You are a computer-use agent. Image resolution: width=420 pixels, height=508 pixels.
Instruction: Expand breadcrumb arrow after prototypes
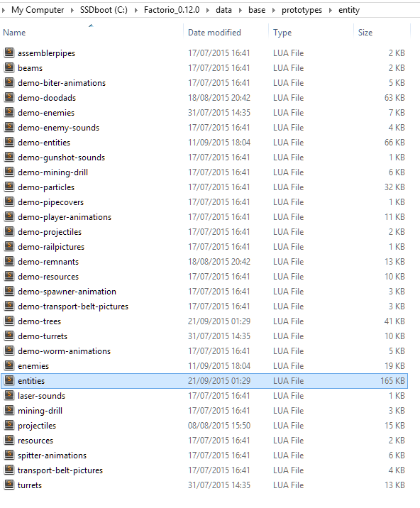point(331,10)
